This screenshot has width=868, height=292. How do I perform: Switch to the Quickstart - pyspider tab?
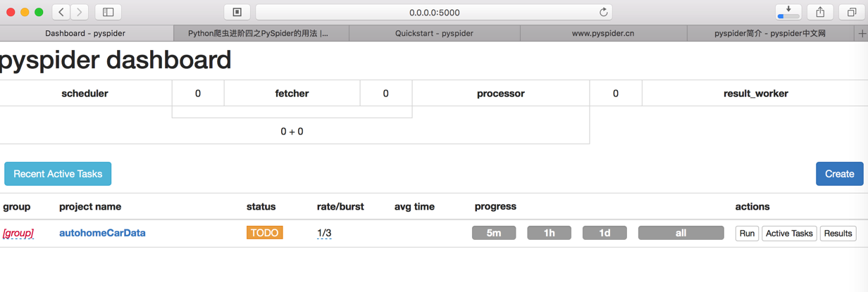pyautogui.click(x=434, y=33)
